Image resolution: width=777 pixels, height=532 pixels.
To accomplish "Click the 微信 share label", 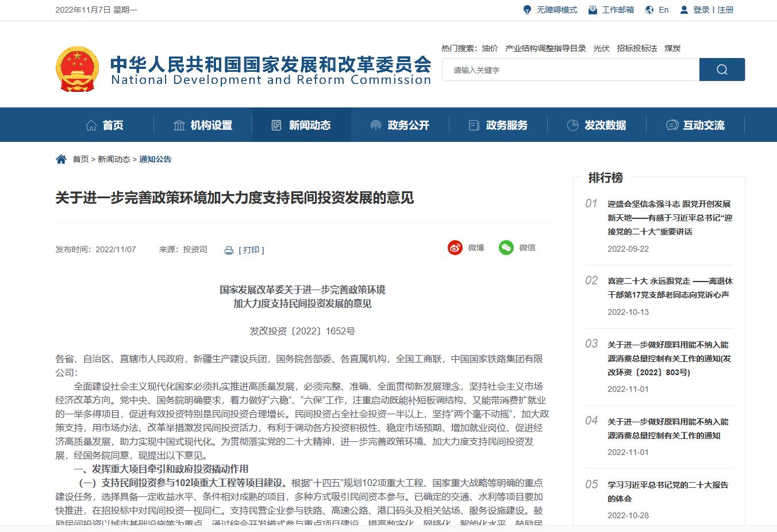I will [x=527, y=248].
